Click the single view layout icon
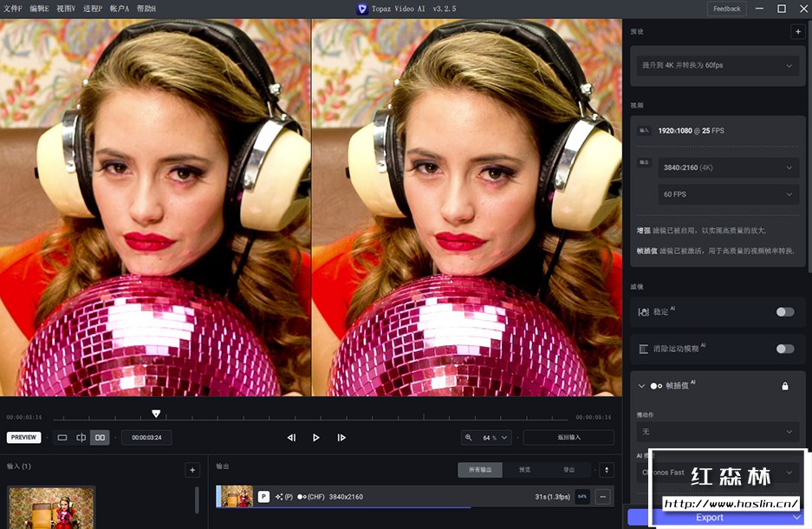Viewport: 812px width, 529px height. pos(62,438)
